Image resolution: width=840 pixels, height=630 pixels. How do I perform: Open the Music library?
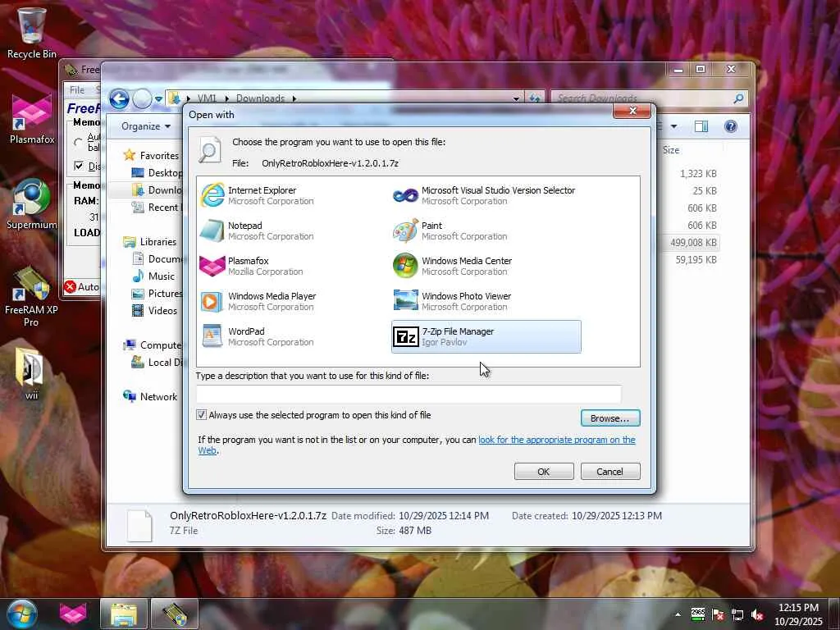[162, 276]
